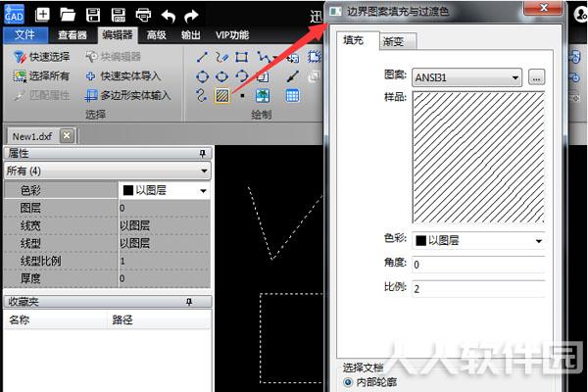Close the New1.dxf document tab

click(67, 135)
